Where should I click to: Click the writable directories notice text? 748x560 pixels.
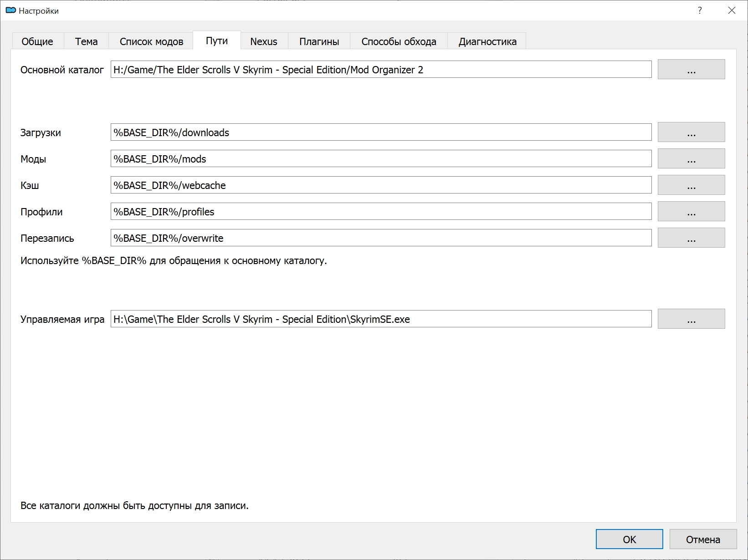134,505
